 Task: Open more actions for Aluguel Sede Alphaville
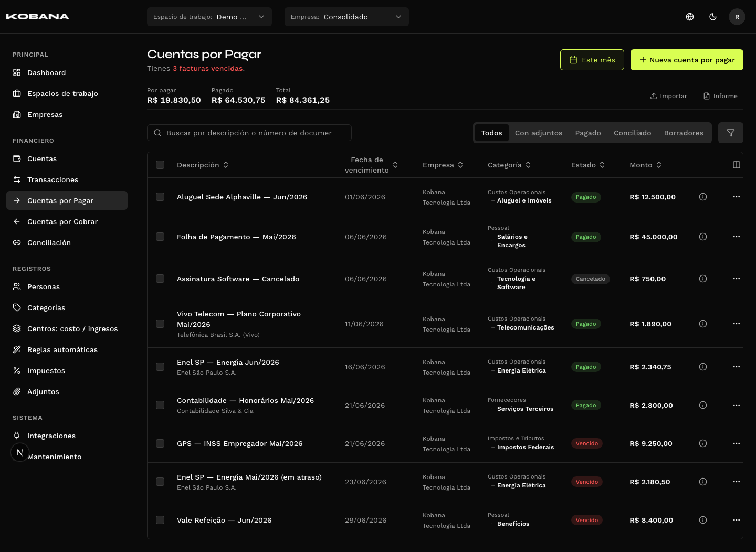coord(737,197)
